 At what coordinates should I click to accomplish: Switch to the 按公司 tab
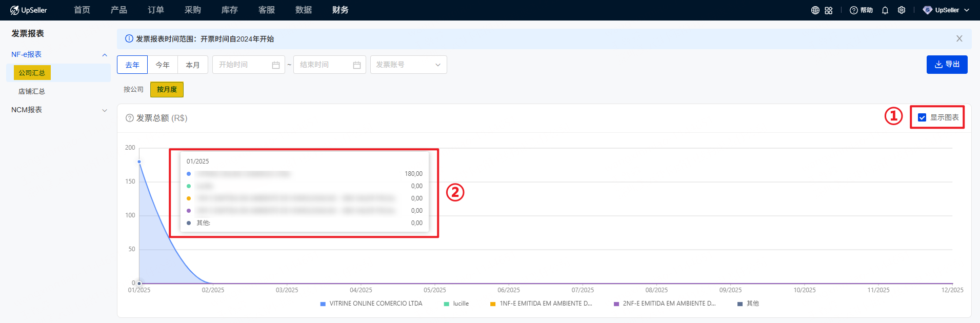point(133,89)
